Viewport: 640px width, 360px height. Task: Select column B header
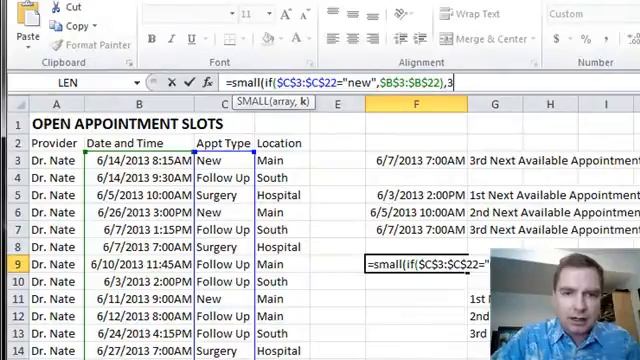point(139,104)
